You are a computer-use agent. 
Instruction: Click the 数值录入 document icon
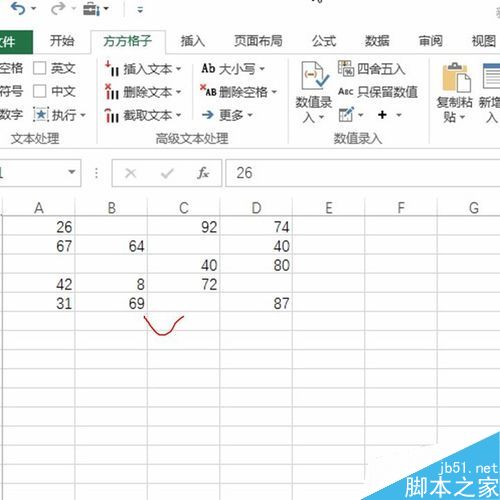click(x=314, y=75)
